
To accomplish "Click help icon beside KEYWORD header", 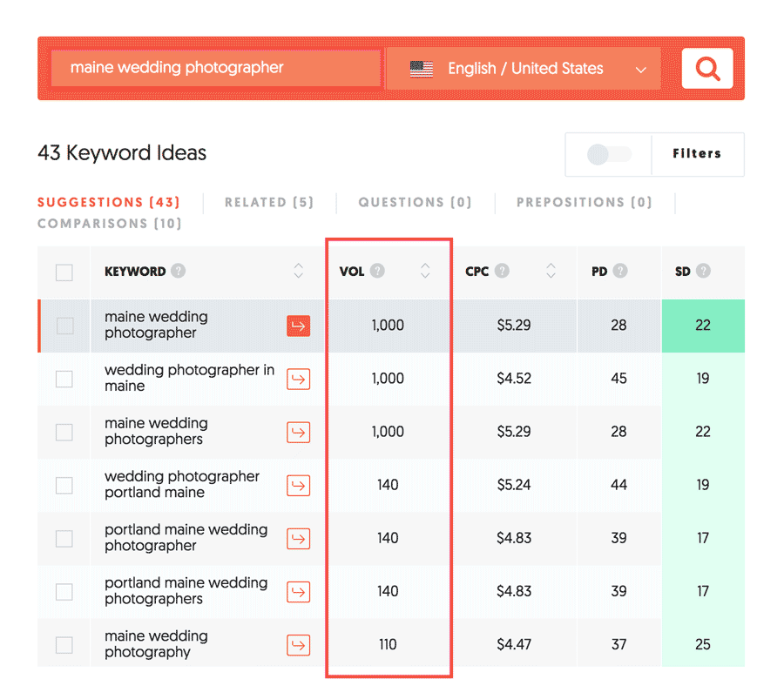I will [178, 271].
